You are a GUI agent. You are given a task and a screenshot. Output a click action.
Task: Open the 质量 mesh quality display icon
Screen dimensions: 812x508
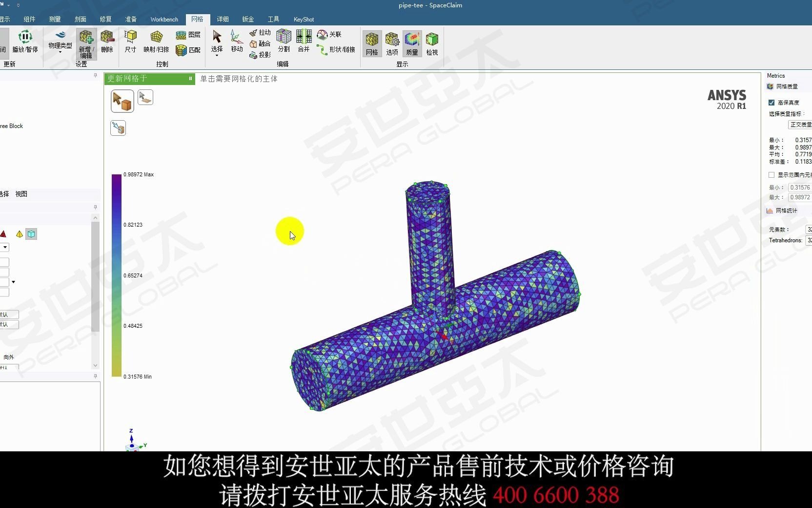(411, 43)
